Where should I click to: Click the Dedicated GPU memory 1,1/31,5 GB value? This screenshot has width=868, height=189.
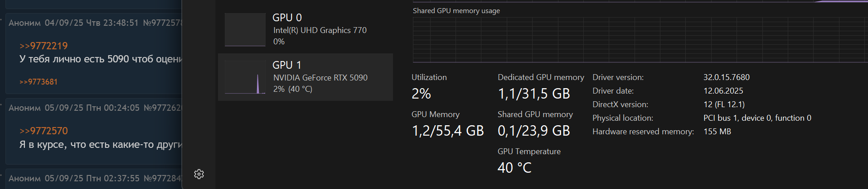coord(533,94)
